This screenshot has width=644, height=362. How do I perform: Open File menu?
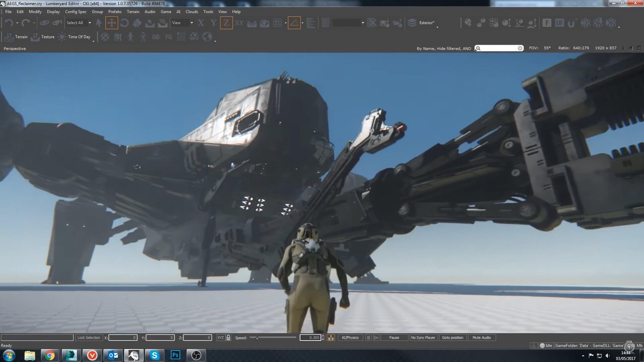pyautogui.click(x=8, y=11)
